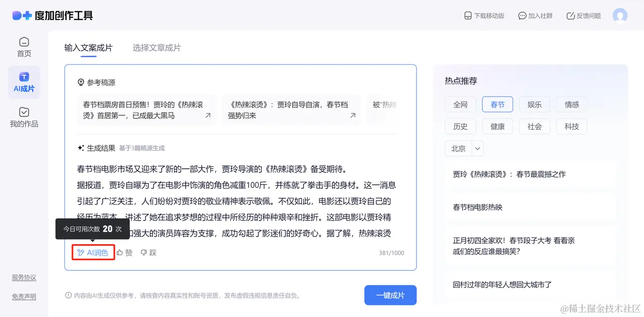Click the 热点推荐 heading
This screenshot has height=317, width=644.
[x=461, y=81]
